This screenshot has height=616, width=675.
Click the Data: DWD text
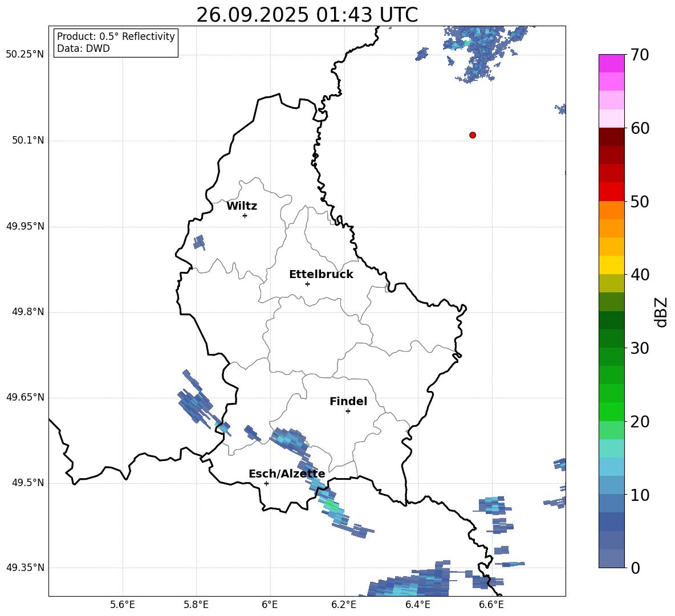pyautogui.click(x=83, y=48)
